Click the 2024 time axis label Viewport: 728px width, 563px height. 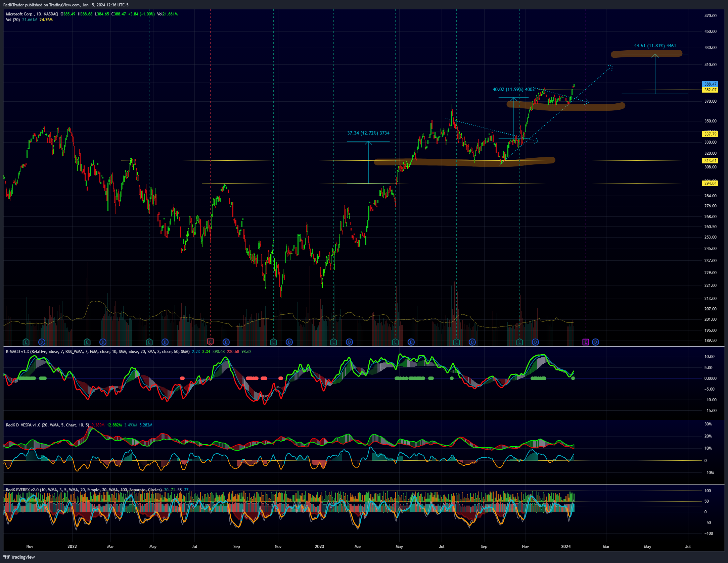pyautogui.click(x=566, y=546)
